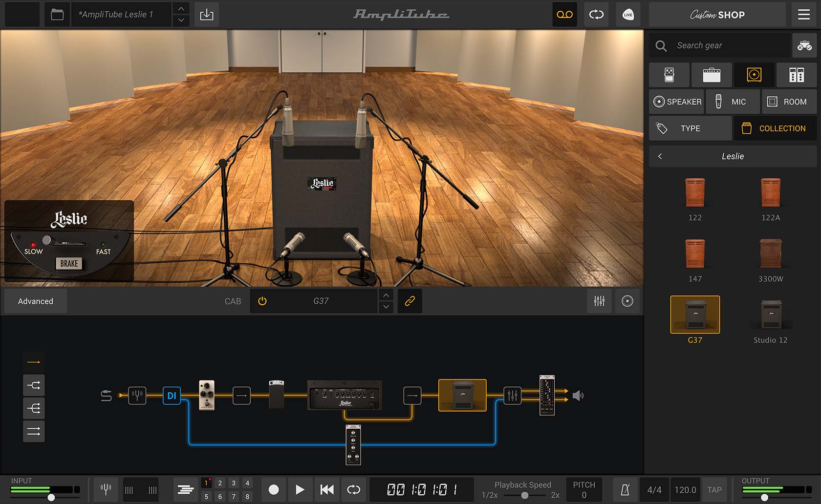Viewport: 821px width, 504px height.
Task: Select previous cab with up chevron
Action: tap(386, 295)
